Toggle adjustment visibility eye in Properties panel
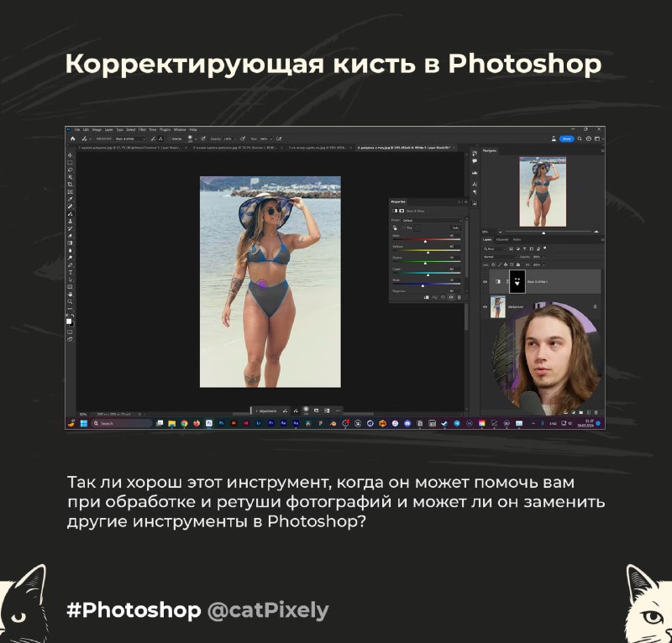The width and height of the screenshot is (672, 643). click(451, 297)
